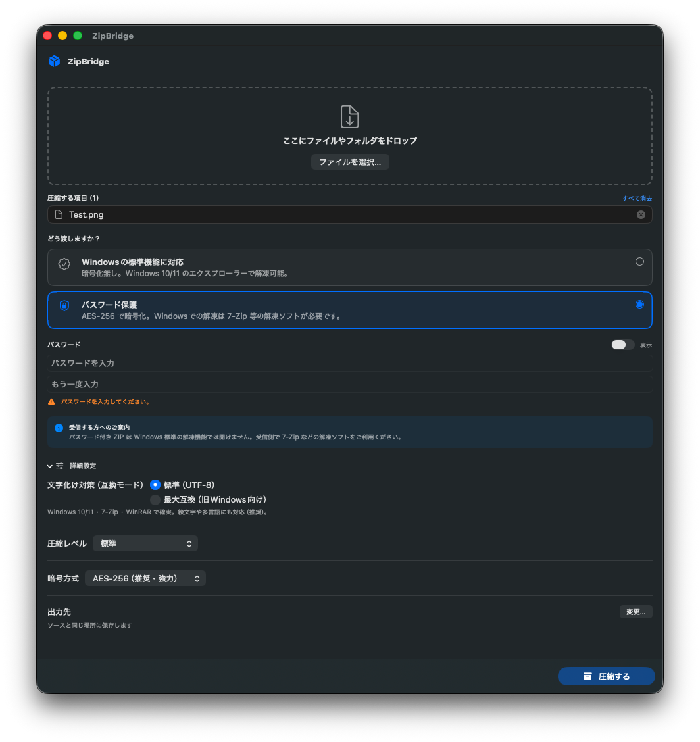Viewport: 700px width, 742px height.
Task: Click the パスワードを入力してください warning text
Action: [106, 401]
